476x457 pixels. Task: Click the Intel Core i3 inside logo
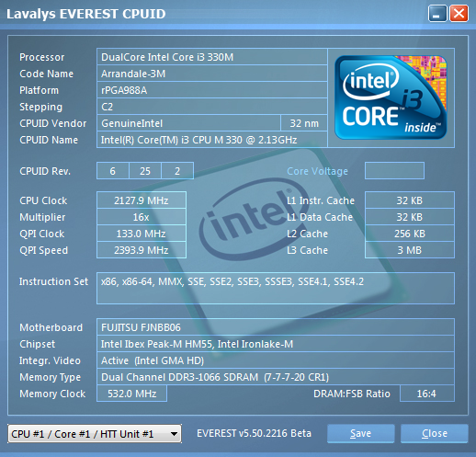(x=391, y=97)
